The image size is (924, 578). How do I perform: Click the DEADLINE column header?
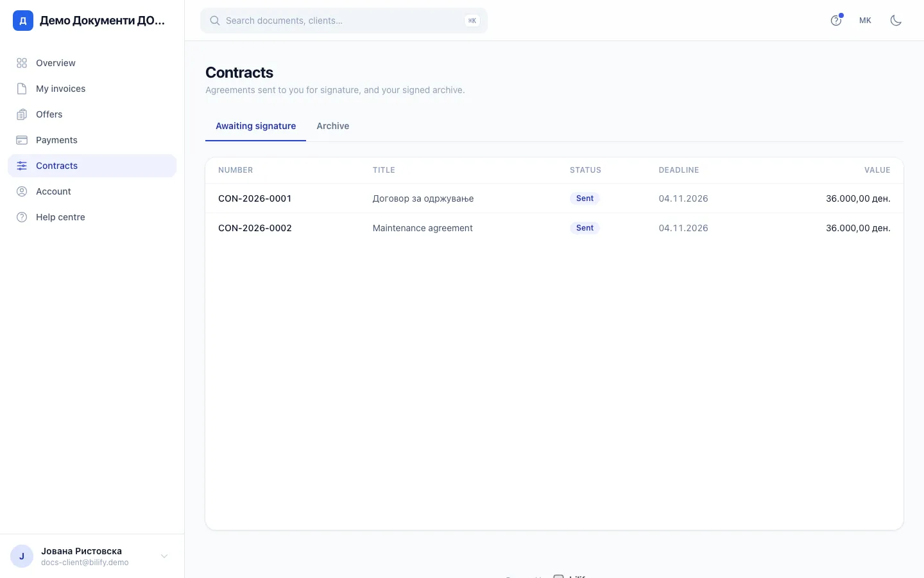pos(679,170)
